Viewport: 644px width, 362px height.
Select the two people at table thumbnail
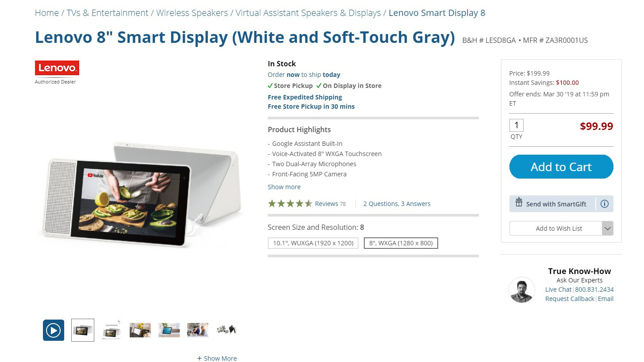tap(197, 330)
